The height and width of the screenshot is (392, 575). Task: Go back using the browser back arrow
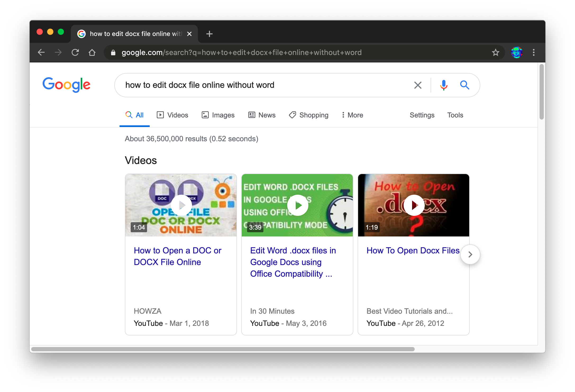pyautogui.click(x=41, y=52)
